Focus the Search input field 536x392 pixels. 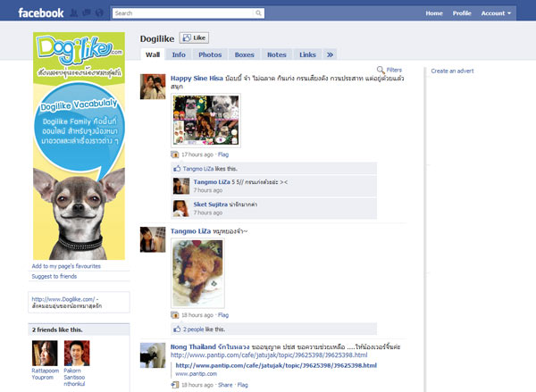click(183, 13)
